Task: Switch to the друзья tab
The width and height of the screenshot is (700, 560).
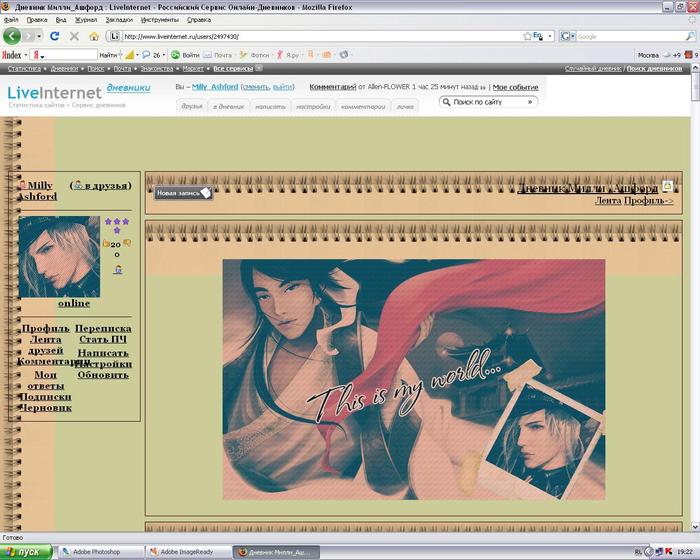Action: point(192,106)
